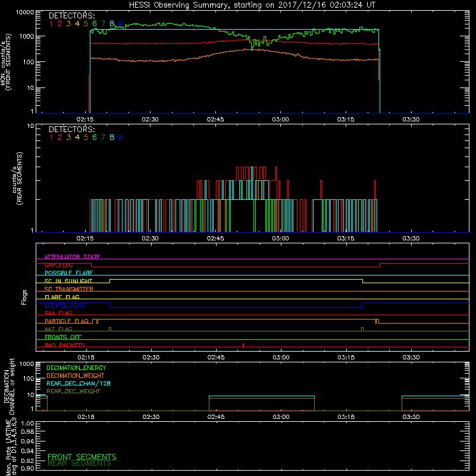Click the "POSSIBLE_FLARE" flag label
Image resolution: width=476 pixels, height=476 pixels.
click(68, 273)
